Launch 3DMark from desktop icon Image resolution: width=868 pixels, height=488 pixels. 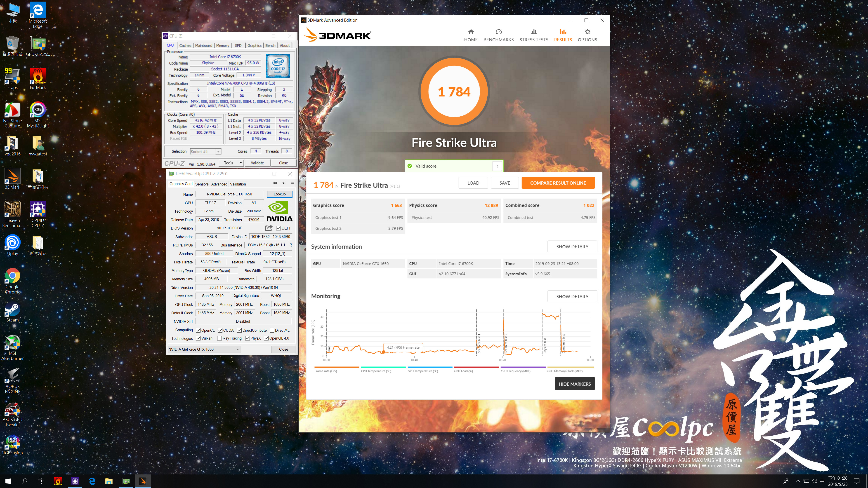point(12,179)
